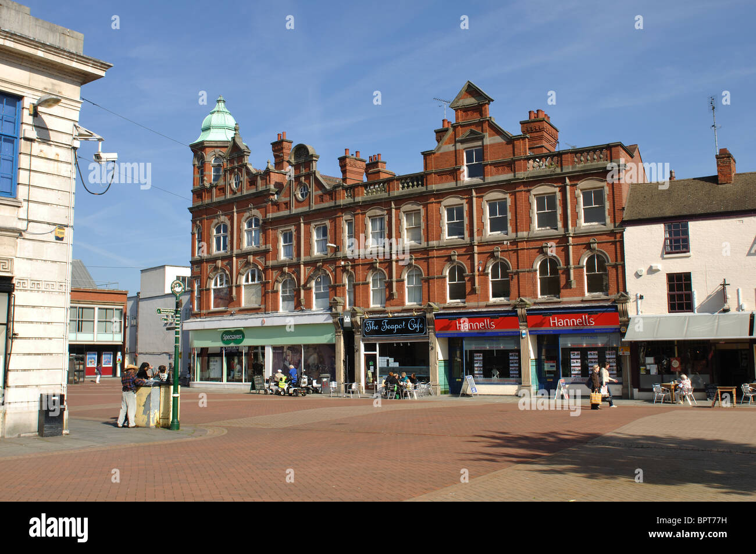
Task: Click The Teapot Cafe sign
Action: [x=394, y=326]
